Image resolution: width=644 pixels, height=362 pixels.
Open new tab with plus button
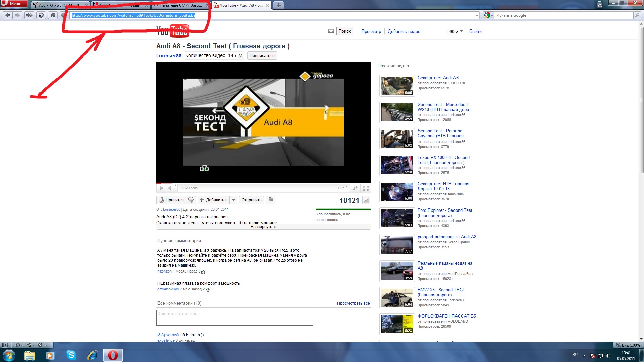(278, 5)
